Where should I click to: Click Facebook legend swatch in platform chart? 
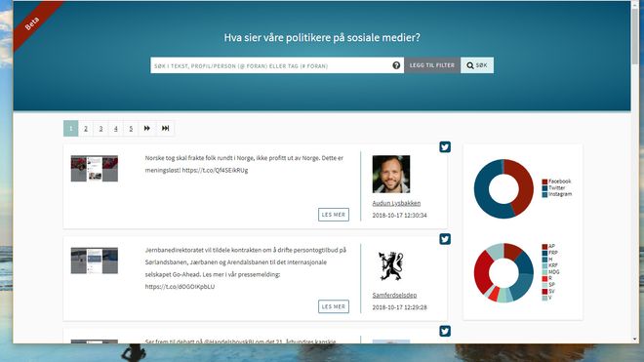coord(544,181)
